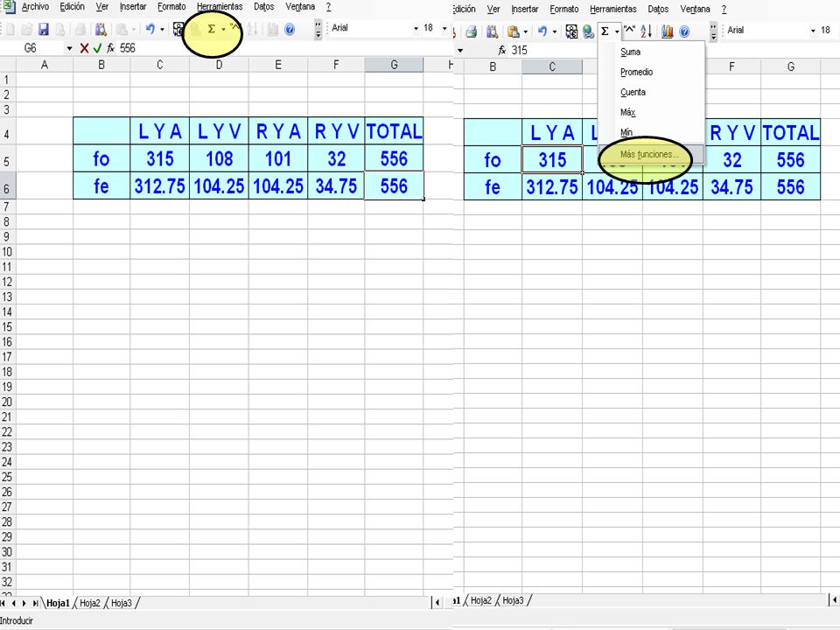Open the Paste options dropdown in right window
840x630 pixels.
pyautogui.click(x=526, y=31)
